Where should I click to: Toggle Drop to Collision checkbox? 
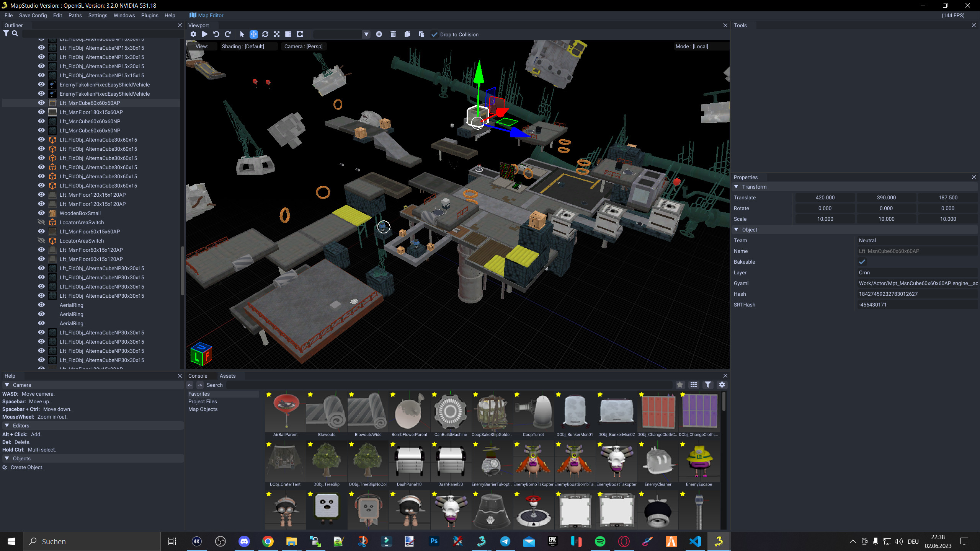click(x=434, y=34)
